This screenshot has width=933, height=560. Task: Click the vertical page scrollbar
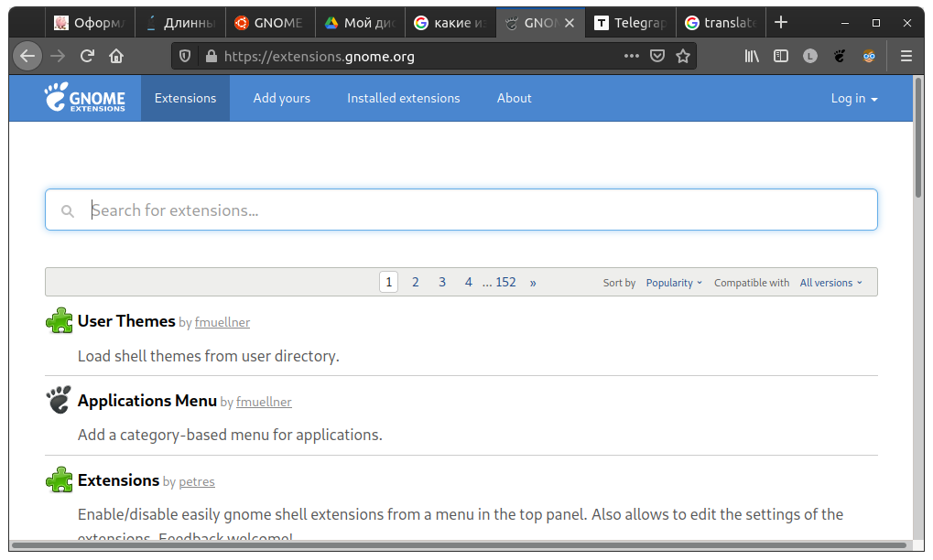918,138
